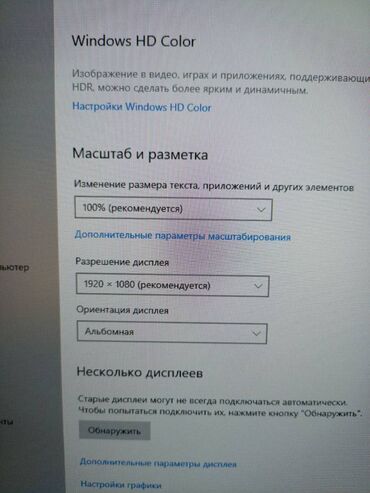Click the Ориентация дисплея label
This screenshot has height=493, width=370.
pos(123,310)
